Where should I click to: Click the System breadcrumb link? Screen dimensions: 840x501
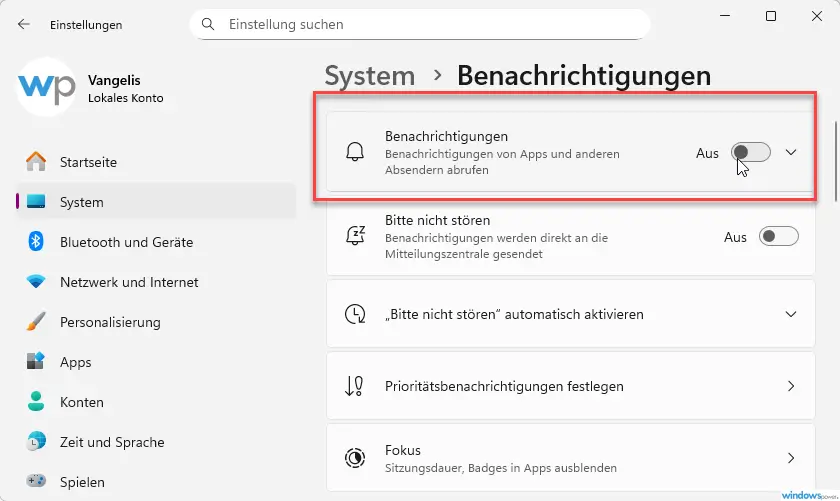pos(369,75)
